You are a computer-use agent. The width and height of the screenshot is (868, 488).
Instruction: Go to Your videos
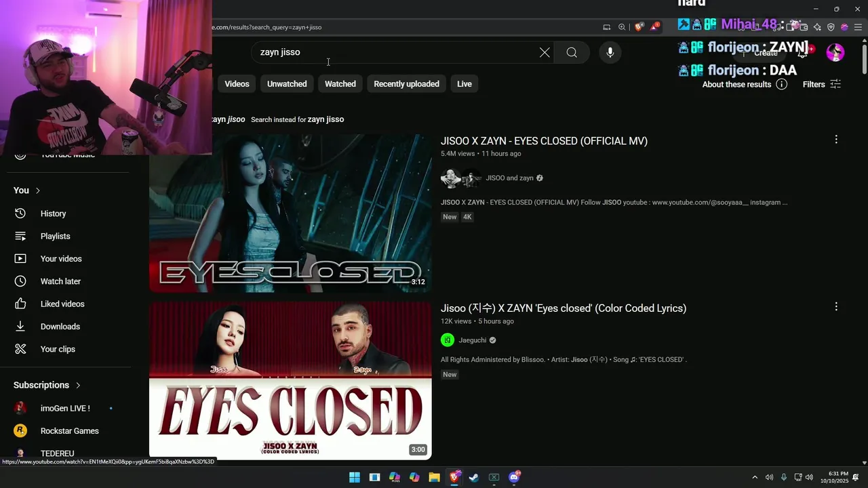pos(61,259)
